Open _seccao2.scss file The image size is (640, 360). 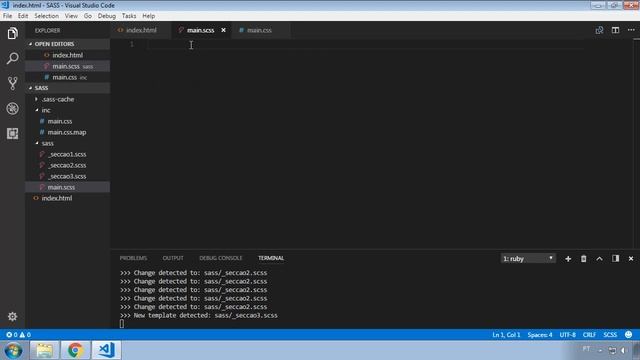[67, 165]
